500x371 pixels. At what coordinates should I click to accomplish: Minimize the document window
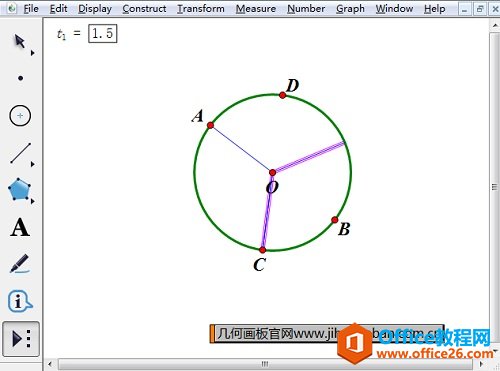point(464,9)
